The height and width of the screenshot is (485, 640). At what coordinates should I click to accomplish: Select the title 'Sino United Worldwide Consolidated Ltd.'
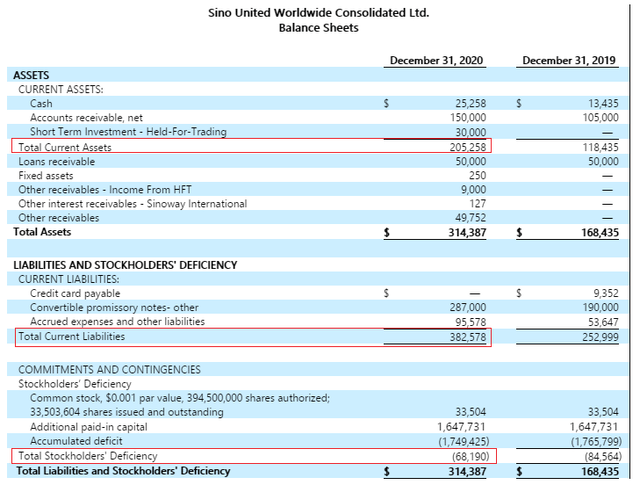[318, 13]
